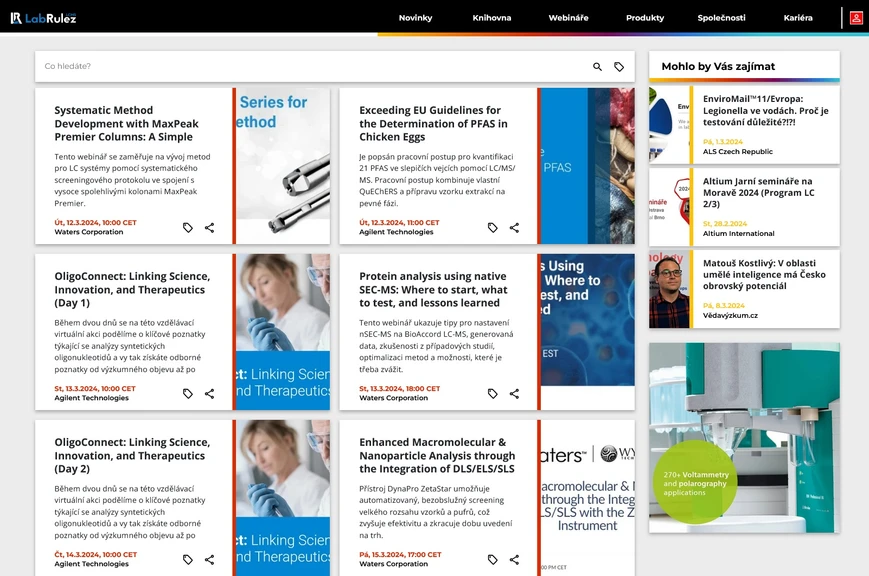The height and width of the screenshot is (576, 869).
Task: Click 'Altium International' source label
Action: pyautogui.click(x=739, y=234)
